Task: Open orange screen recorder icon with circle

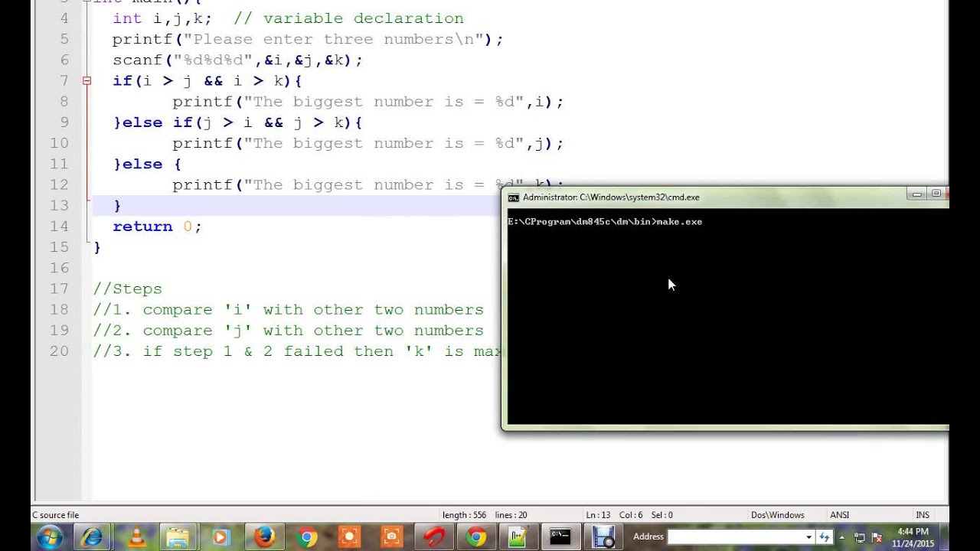Action: tap(348, 537)
